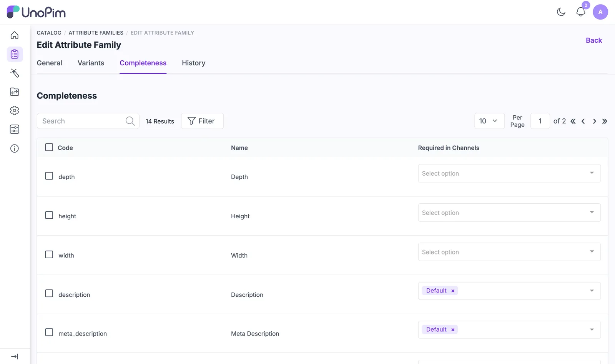The image size is (615, 364).
Task: Remove the Default channel from description row
Action: (x=453, y=291)
